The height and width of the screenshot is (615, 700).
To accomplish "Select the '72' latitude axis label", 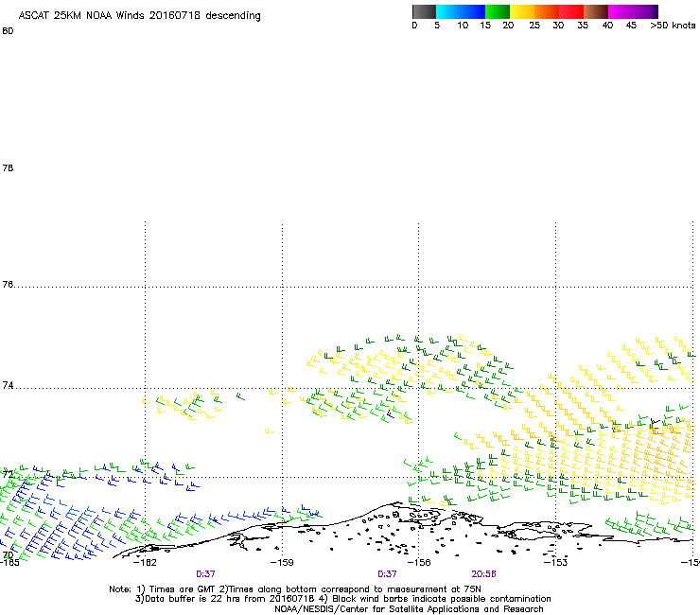I will tap(8, 474).
